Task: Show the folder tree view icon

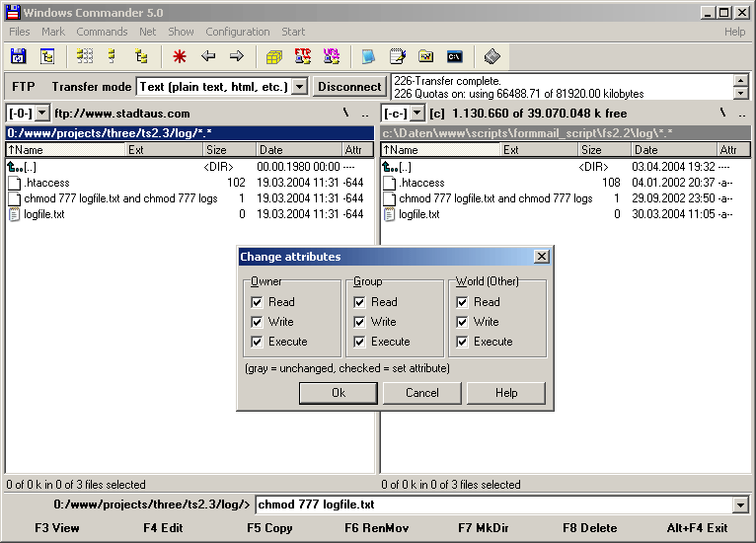Action: [x=141, y=56]
